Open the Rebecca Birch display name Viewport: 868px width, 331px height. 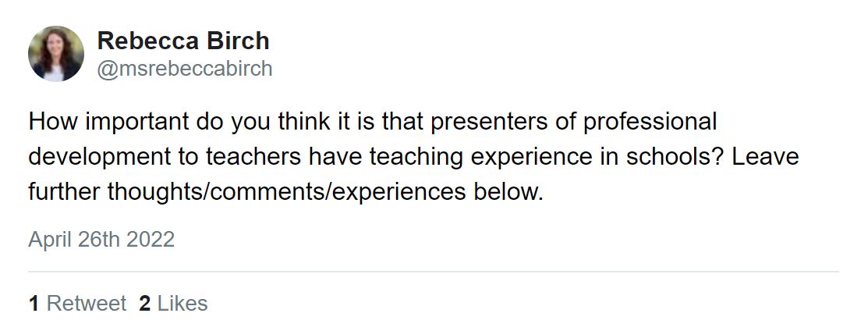coord(183,41)
